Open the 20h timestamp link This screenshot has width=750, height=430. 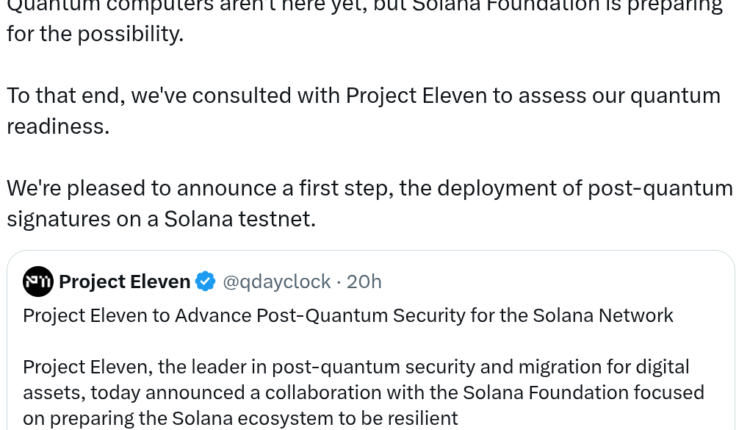click(x=363, y=282)
